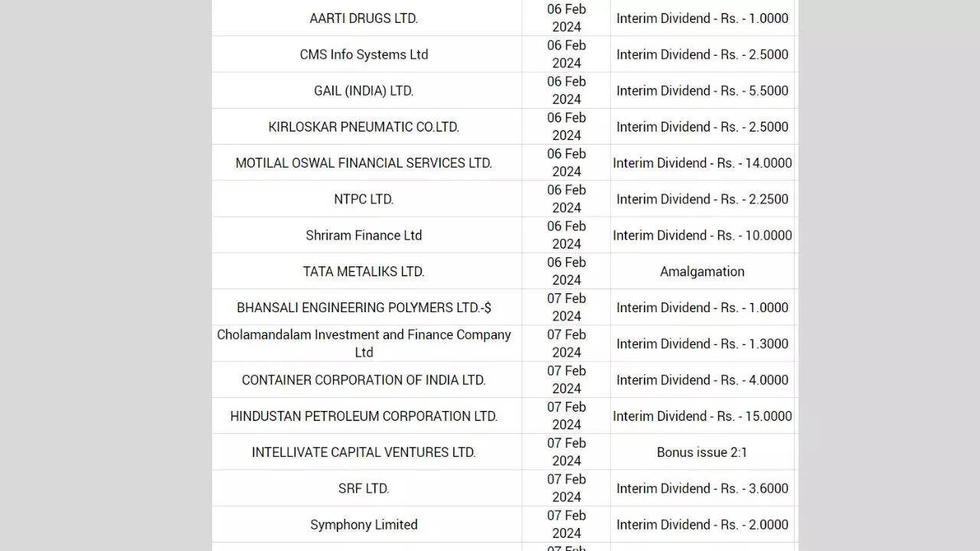The height and width of the screenshot is (551, 980).
Task: Click the Bonus issue 2:1 cell
Action: [702, 452]
